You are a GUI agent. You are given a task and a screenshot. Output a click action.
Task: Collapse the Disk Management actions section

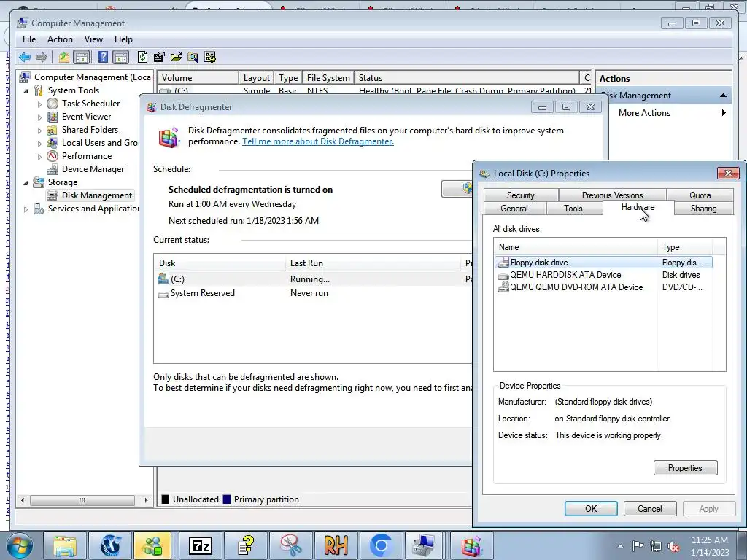[x=723, y=96]
